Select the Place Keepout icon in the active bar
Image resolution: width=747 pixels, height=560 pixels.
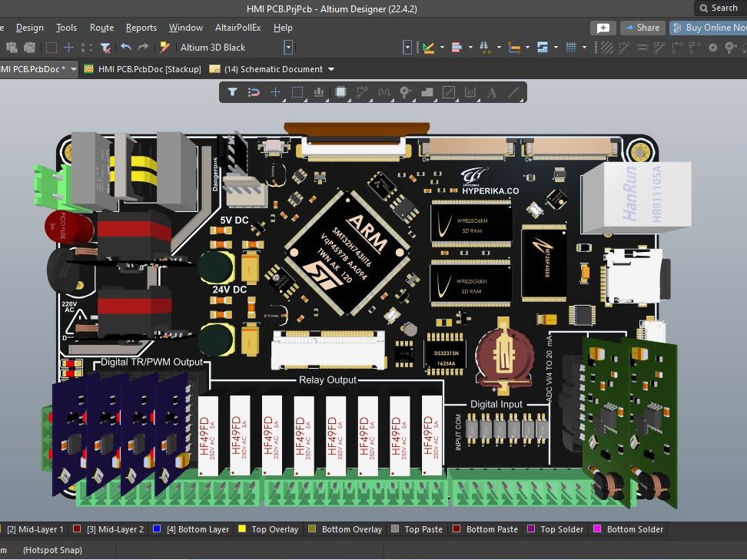(x=449, y=92)
